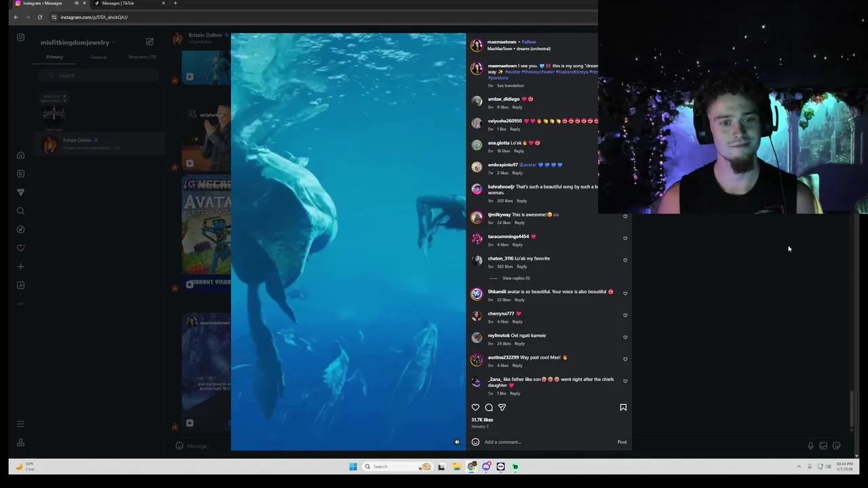The image size is (868, 488).
Task: Like chaton_3116's comment heart
Action: pos(625,260)
